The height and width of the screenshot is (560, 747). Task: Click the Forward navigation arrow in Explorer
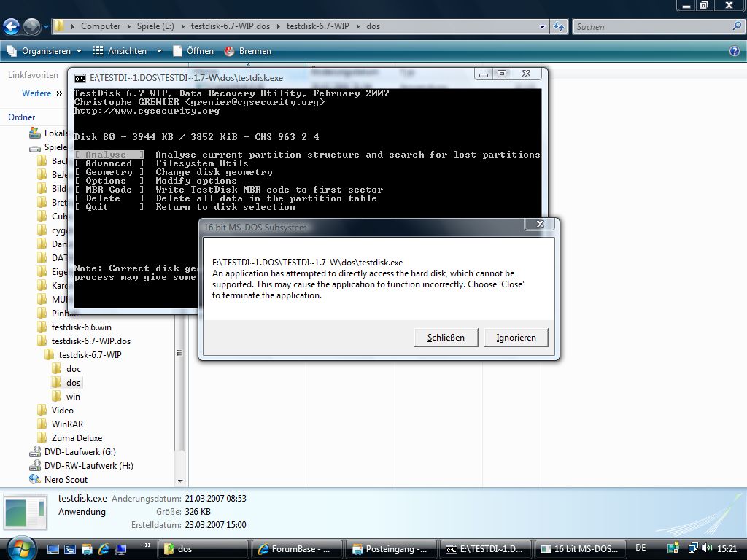click(32, 26)
